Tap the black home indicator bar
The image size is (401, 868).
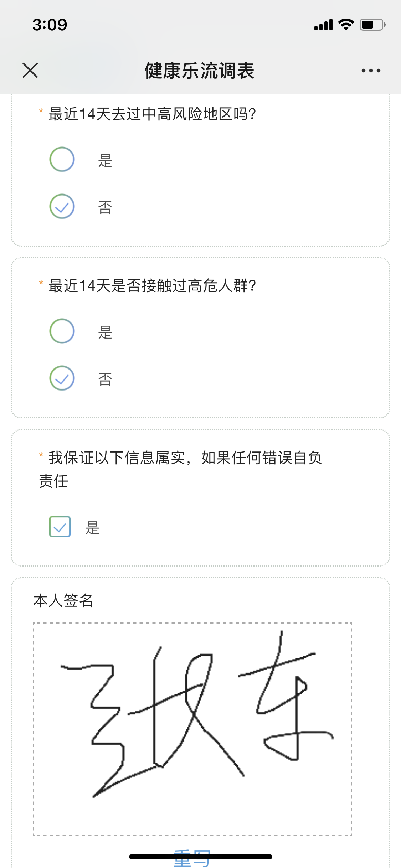[x=201, y=857]
